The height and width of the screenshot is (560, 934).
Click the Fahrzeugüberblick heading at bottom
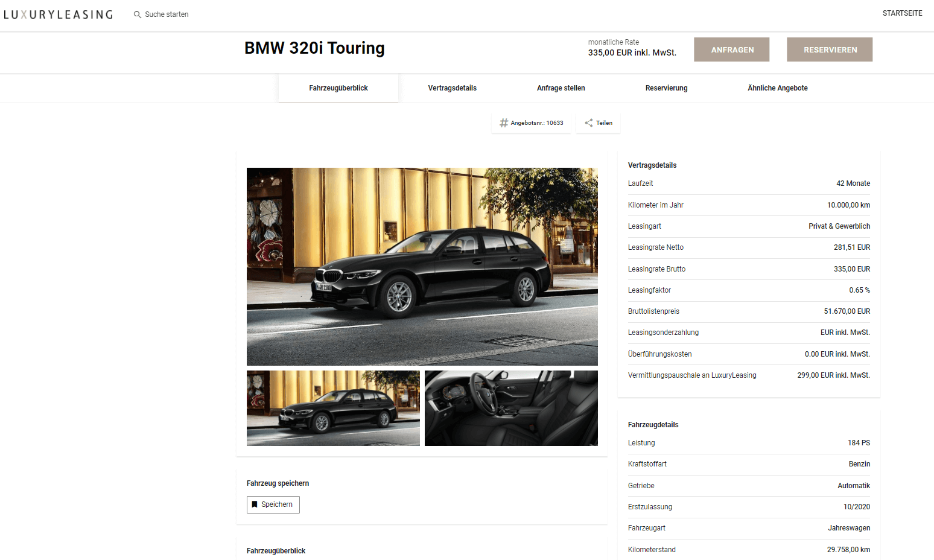tap(276, 551)
